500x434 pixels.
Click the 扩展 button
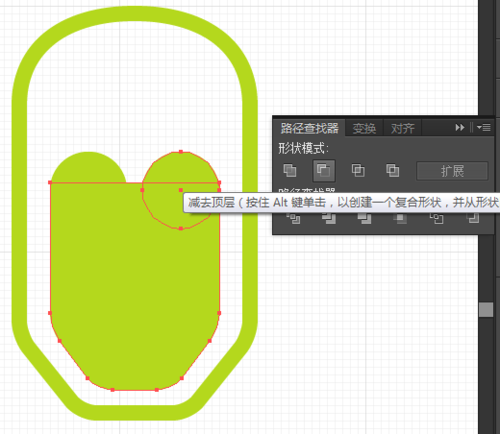[x=452, y=171]
